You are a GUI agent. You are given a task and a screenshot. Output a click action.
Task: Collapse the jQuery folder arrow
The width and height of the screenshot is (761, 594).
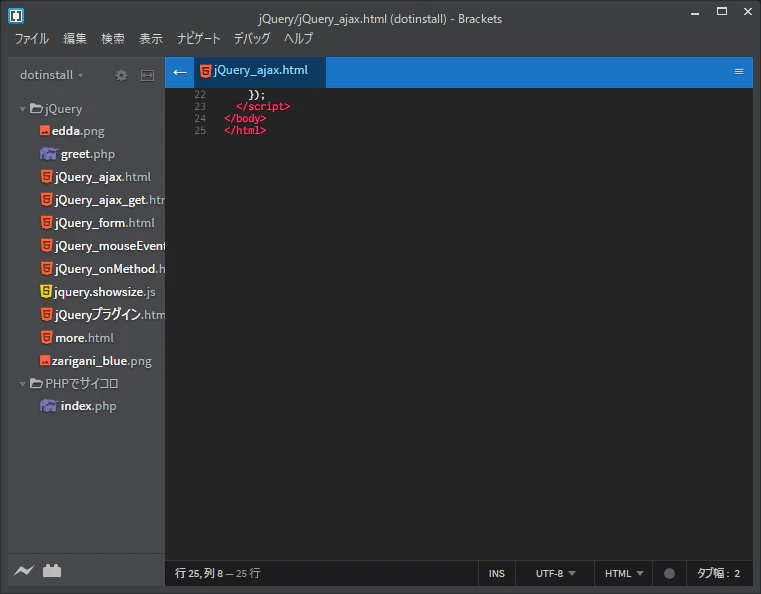[x=22, y=109]
